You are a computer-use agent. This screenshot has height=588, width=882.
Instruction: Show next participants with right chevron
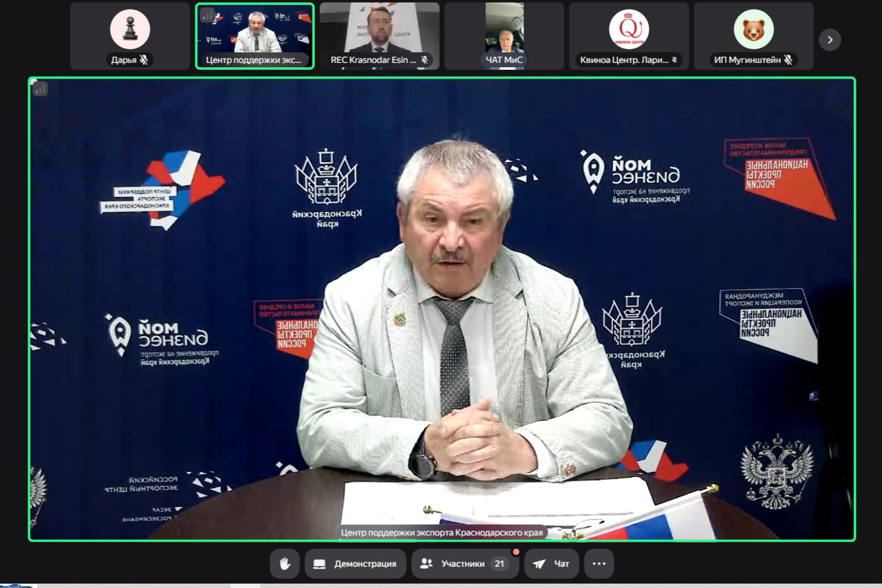point(830,40)
